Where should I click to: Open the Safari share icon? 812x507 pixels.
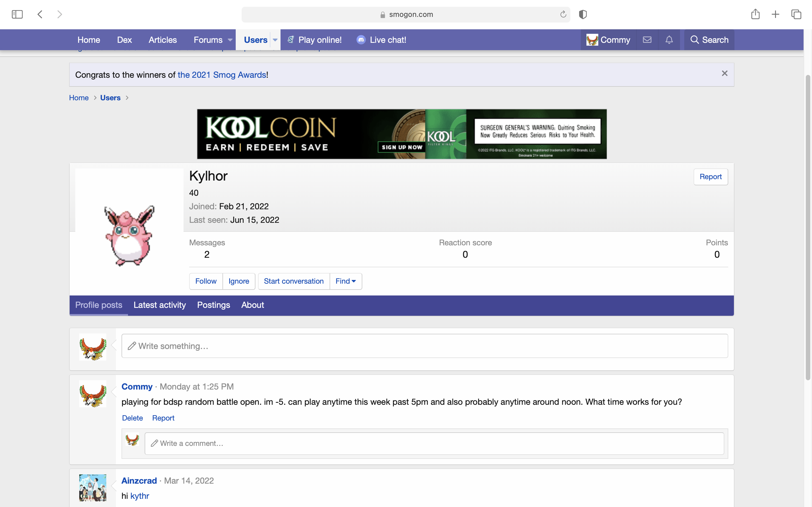click(x=755, y=14)
